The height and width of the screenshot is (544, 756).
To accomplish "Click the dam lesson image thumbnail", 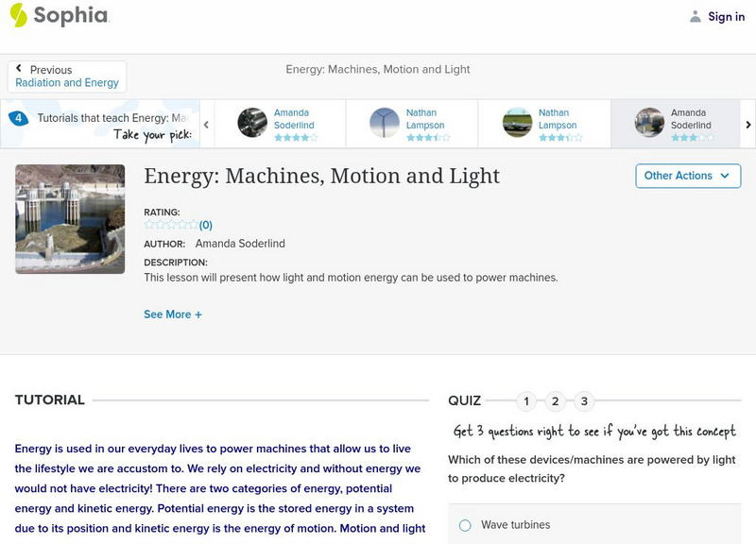I will [70, 219].
